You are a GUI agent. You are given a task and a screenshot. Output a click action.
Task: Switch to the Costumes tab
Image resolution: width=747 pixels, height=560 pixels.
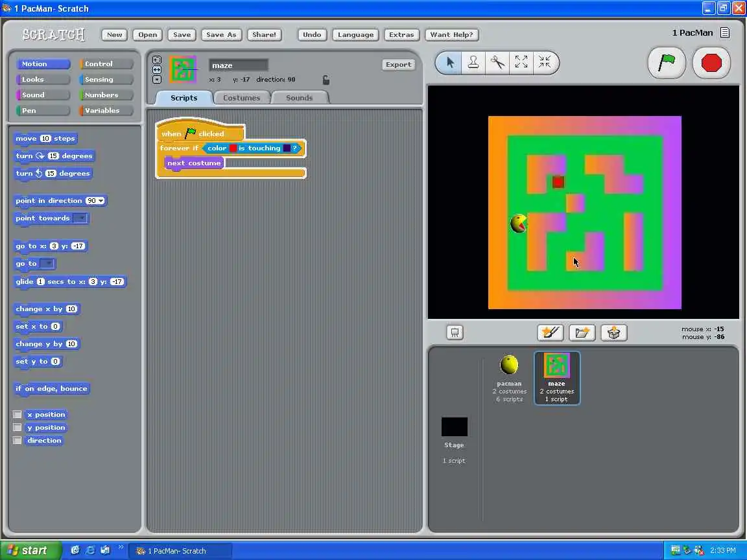[x=241, y=98]
